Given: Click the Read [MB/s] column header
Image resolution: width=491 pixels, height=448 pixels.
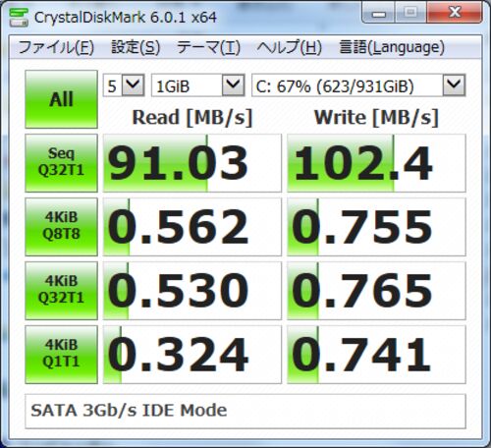Looking at the screenshot, I should click(192, 117).
